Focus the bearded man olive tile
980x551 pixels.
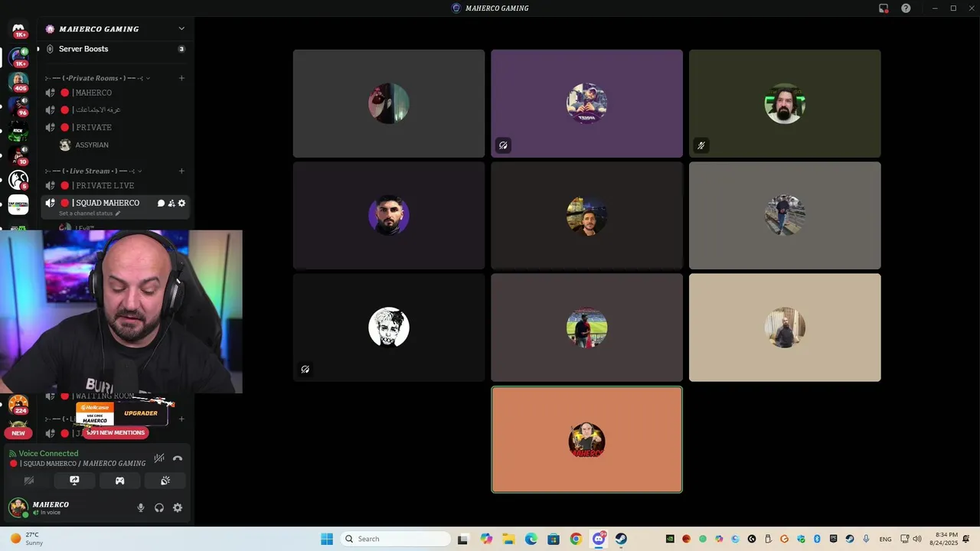point(785,103)
